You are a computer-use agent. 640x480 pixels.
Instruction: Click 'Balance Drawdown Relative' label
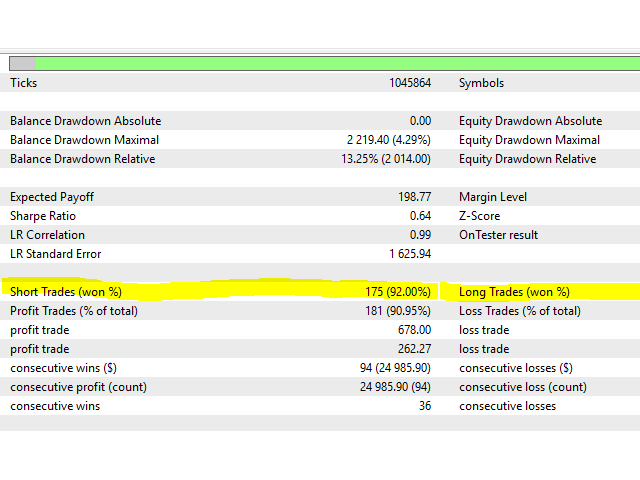pos(83,159)
